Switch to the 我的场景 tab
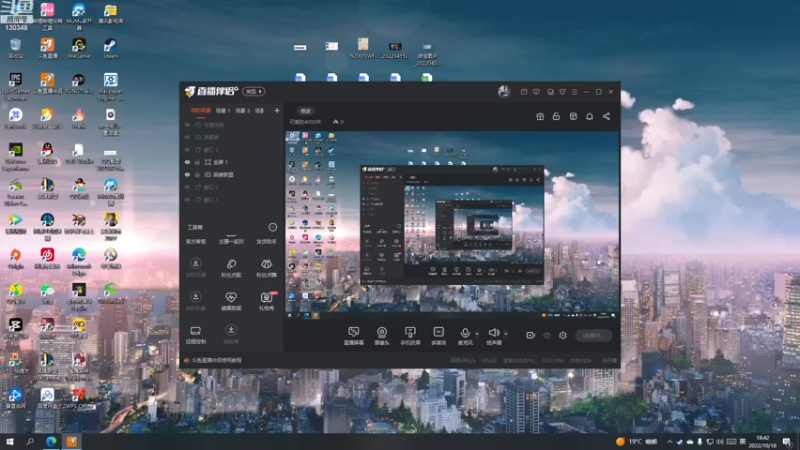 201,110
